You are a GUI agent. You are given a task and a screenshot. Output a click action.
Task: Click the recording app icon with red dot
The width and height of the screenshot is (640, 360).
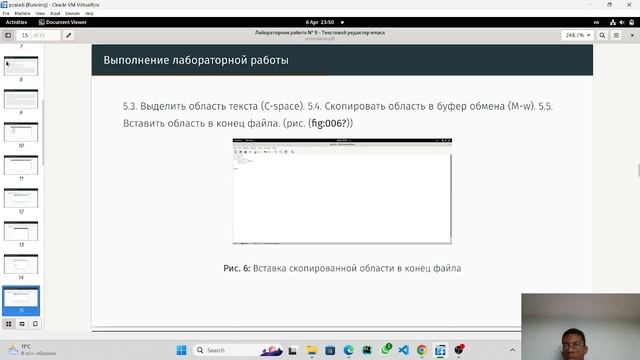pos(459,350)
